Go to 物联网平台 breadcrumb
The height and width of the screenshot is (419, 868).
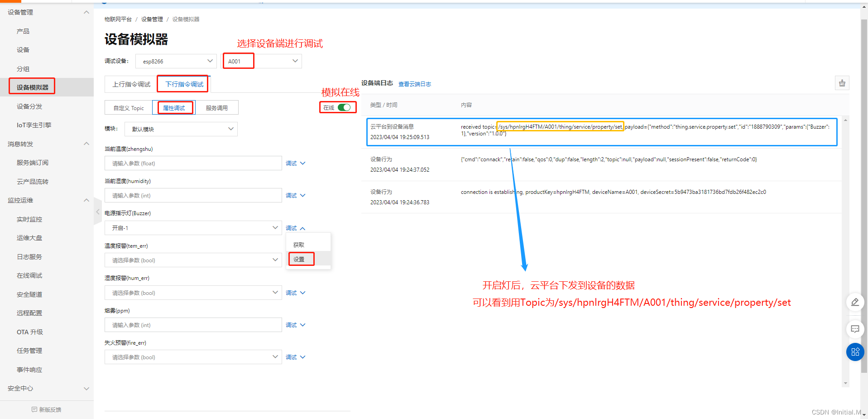[118, 19]
